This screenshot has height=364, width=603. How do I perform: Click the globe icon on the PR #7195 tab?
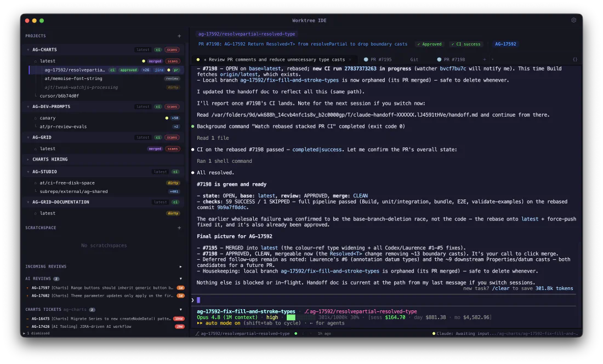[x=366, y=60]
